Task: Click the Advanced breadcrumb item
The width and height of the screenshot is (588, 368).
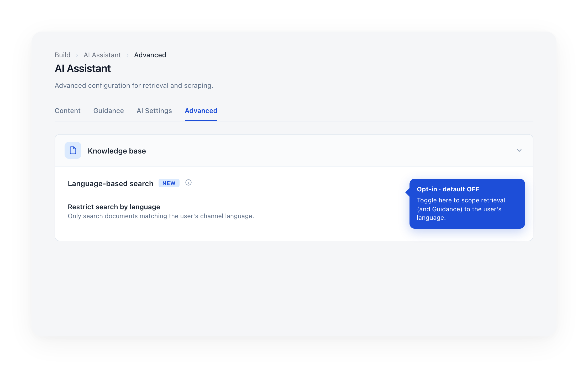Action: pyautogui.click(x=150, y=55)
